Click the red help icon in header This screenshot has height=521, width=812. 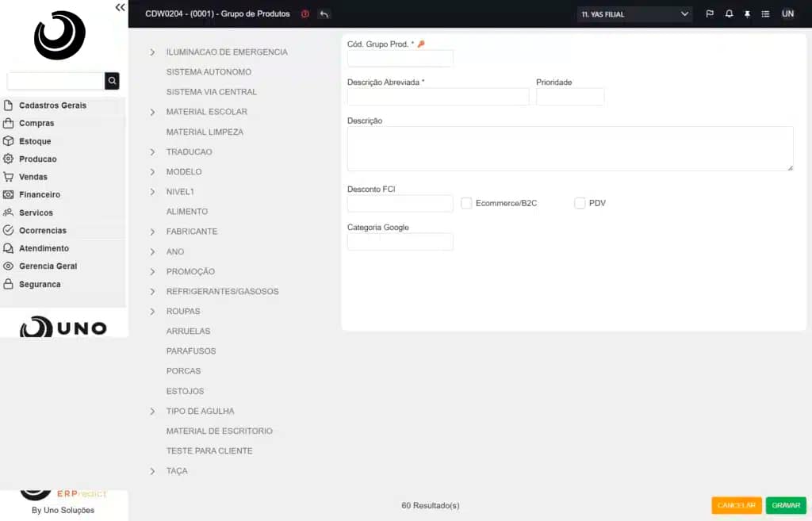click(x=305, y=14)
